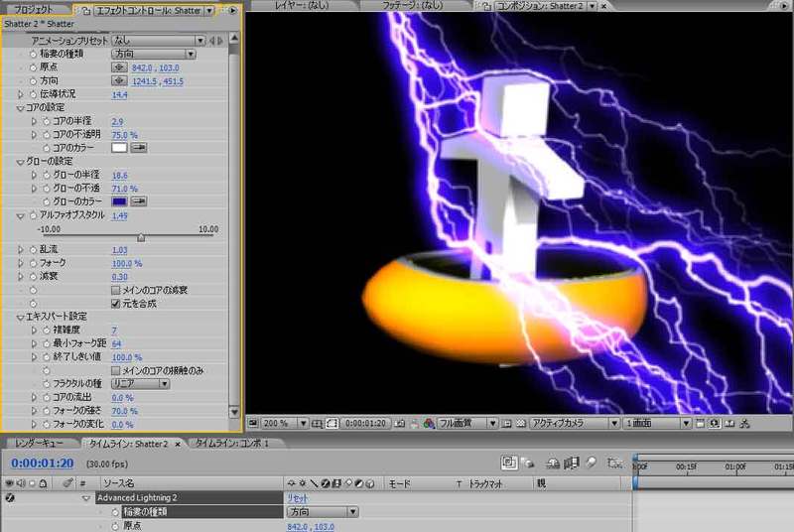The image size is (794, 532).
Task: Toggle stopwatch for 伝導状況 property
Action: (x=34, y=94)
